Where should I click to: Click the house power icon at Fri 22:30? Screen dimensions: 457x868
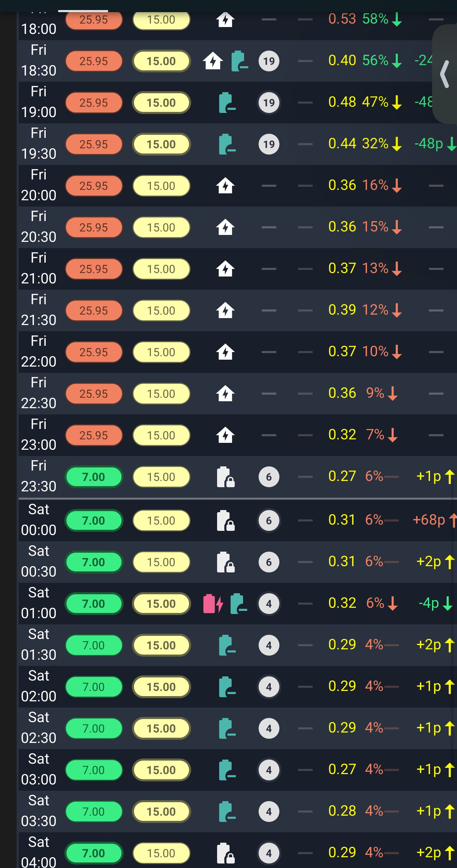(225, 394)
